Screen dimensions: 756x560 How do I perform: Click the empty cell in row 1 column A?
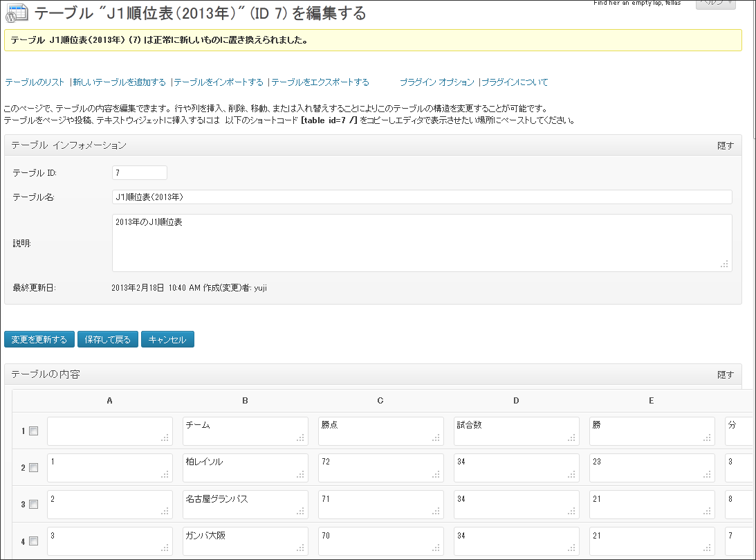click(x=110, y=431)
